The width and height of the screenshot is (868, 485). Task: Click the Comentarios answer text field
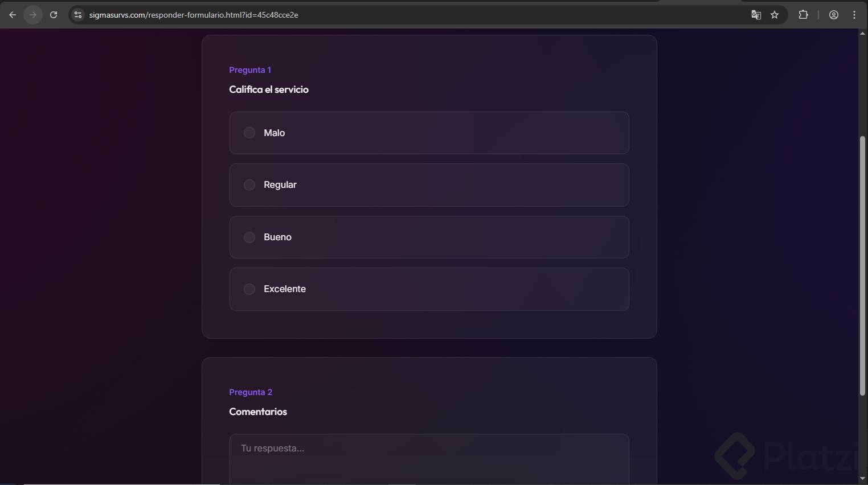(x=429, y=458)
